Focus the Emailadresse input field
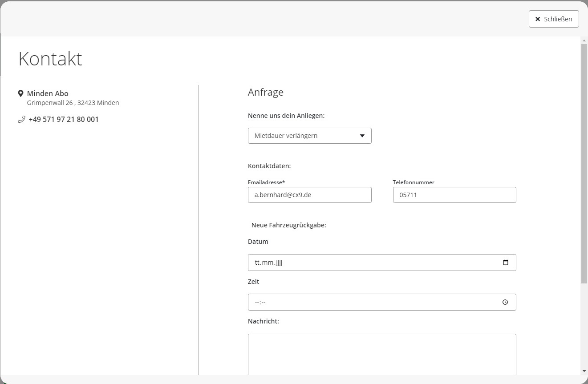 (309, 195)
